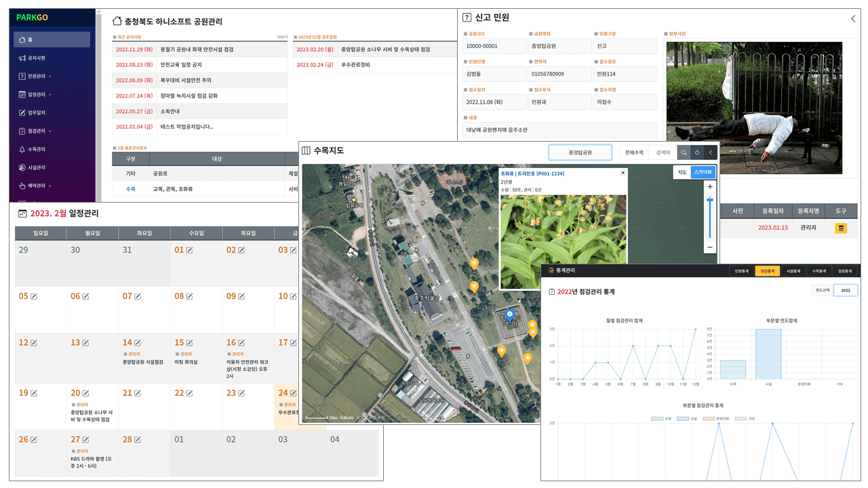Open 민원관리 in the sidebar
This screenshot has width=868, height=488.
[52, 77]
